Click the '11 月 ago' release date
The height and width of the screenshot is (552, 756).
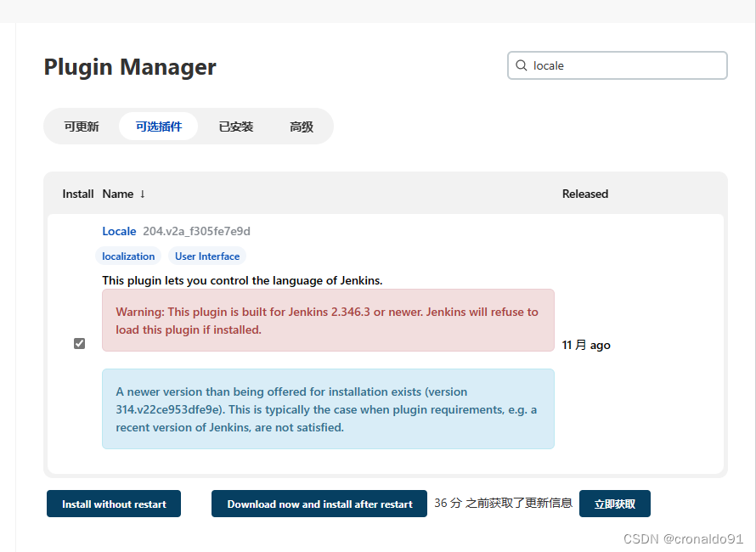click(586, 345)
